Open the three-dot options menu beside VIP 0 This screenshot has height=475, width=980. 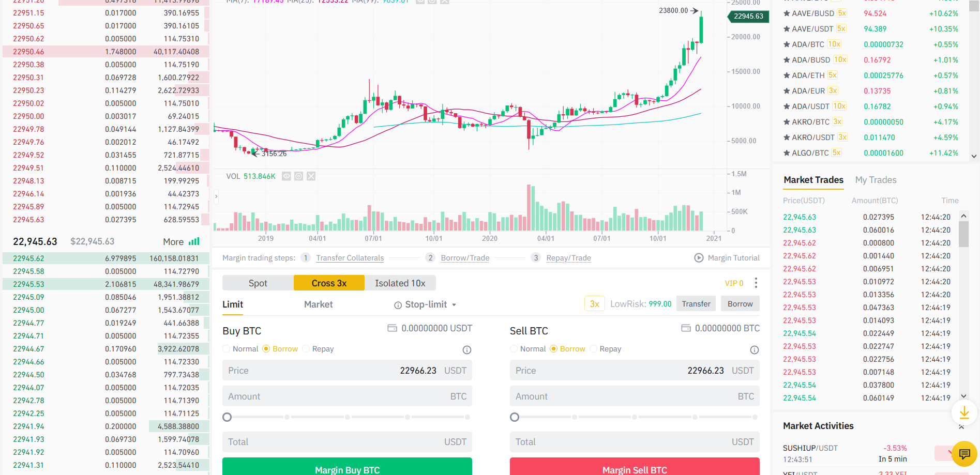[x=756, y=283]
